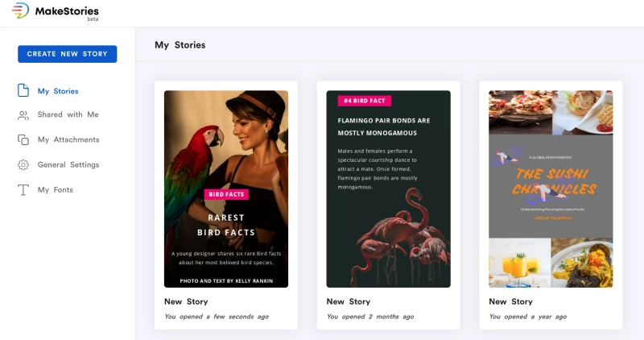This screenshot has width=644, height=340.
Task: Click the General Settings gear icon
Action: 23,165
